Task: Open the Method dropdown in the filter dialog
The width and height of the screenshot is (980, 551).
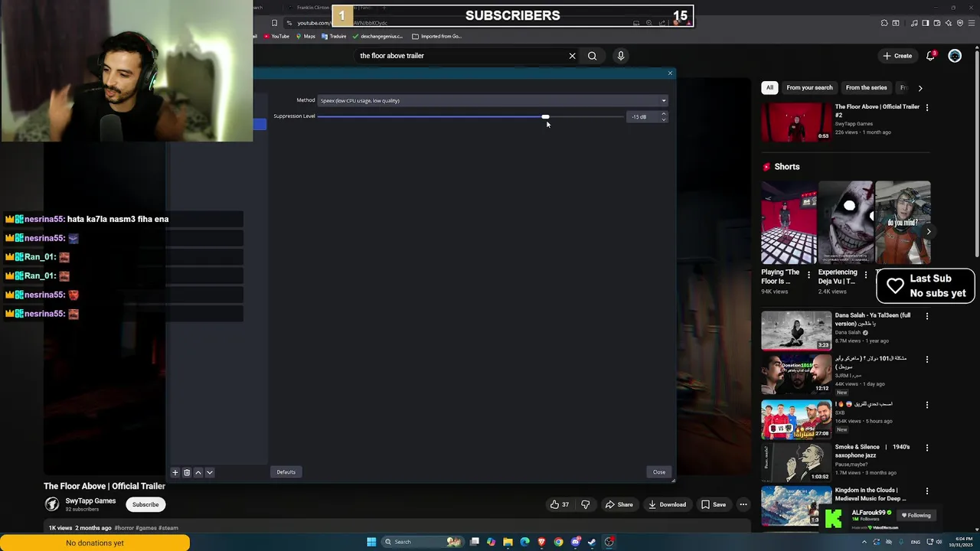Action: click(492, 100)
